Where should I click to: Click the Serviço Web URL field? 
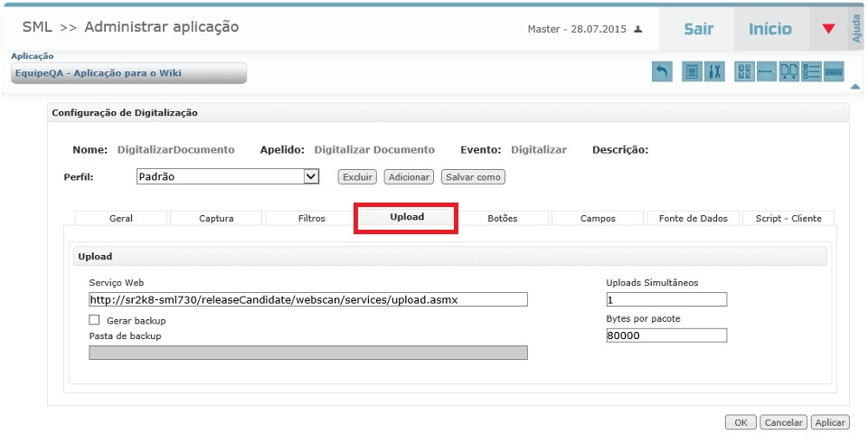pos(307,299)
